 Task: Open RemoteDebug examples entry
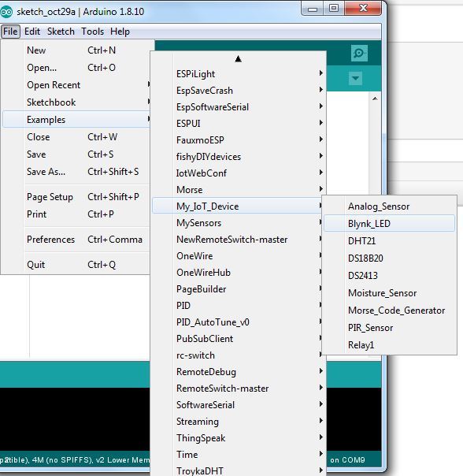[x=238, y=371]
